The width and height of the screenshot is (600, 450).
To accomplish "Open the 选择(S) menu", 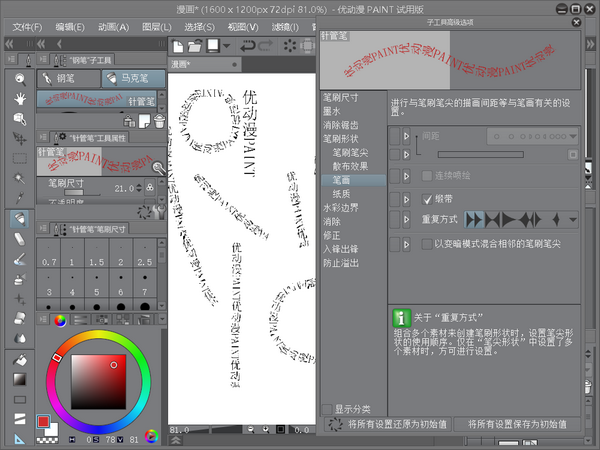I will 199,27.
